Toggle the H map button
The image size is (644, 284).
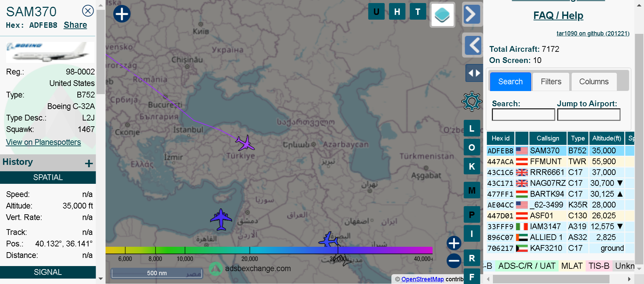(397, 12)
